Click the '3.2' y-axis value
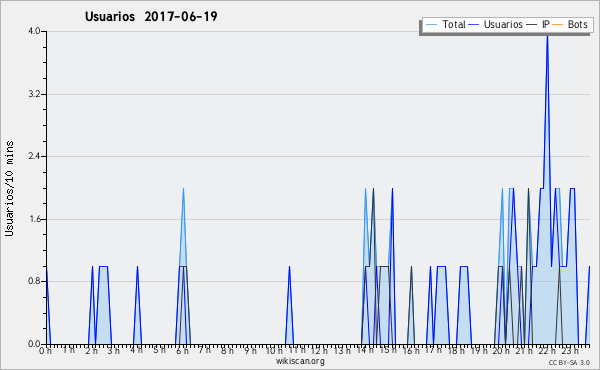Viewport: 600px width, 370px height. (x=34, y=94)
